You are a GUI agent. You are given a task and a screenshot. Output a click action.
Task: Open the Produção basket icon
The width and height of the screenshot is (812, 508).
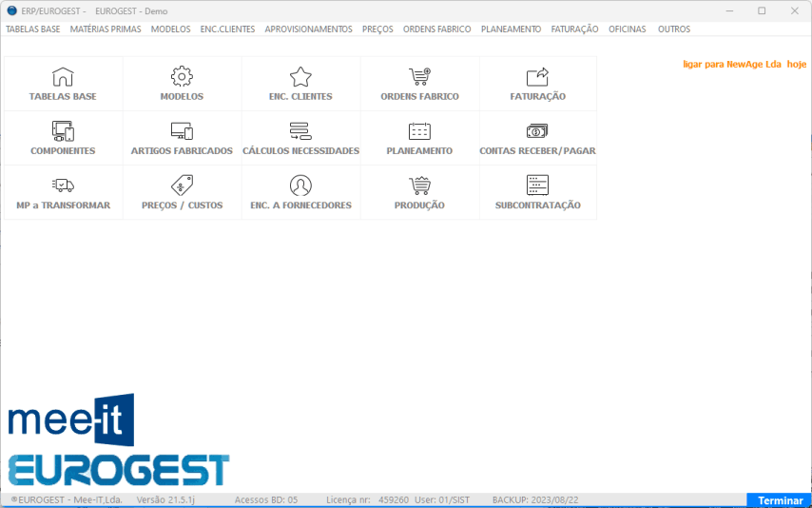point(419,186)
